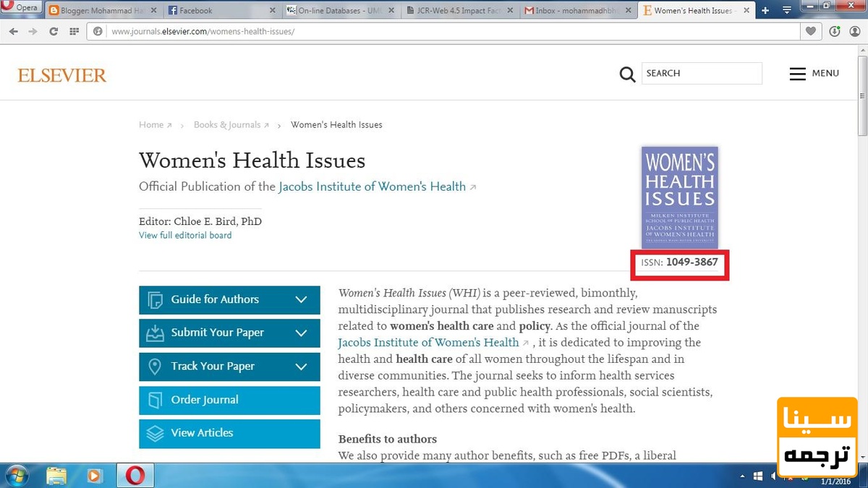Open the hamburger MENU
Image resolution: width=868 pixels, height=488 pixels.
(x=814, y=74)
